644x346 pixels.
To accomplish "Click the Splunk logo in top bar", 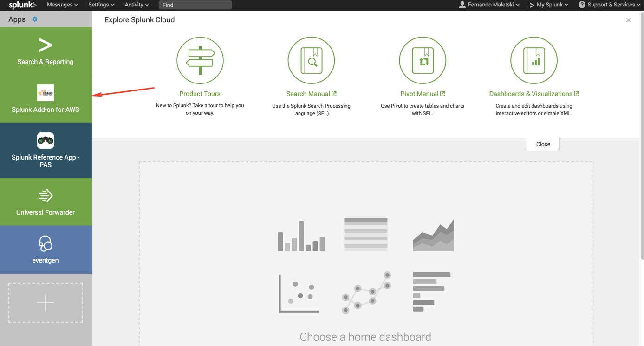I will point(23,5).
